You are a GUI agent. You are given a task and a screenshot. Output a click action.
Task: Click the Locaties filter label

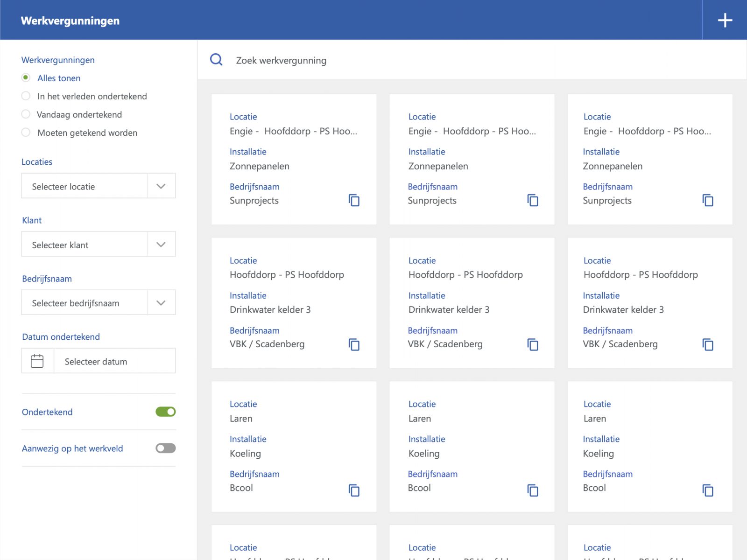click(x=37, y=162)
